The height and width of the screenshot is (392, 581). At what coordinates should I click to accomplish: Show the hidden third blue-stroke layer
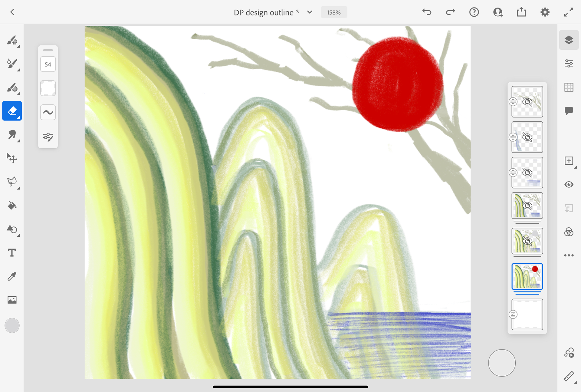pos(527,173)
